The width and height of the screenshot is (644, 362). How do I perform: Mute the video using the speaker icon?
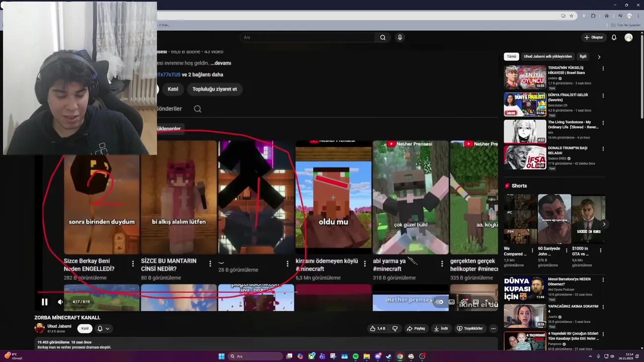pyautogui.click(x=60, y=302)
